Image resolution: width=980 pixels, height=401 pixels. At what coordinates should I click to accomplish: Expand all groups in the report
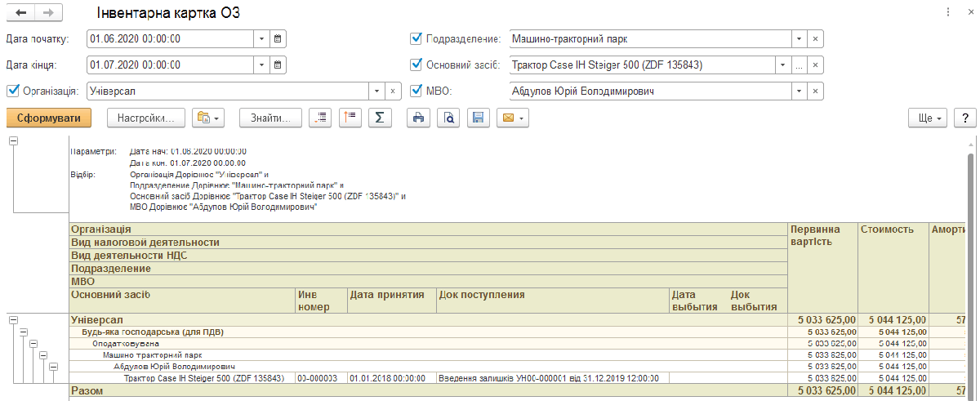[x=322, y=118]
